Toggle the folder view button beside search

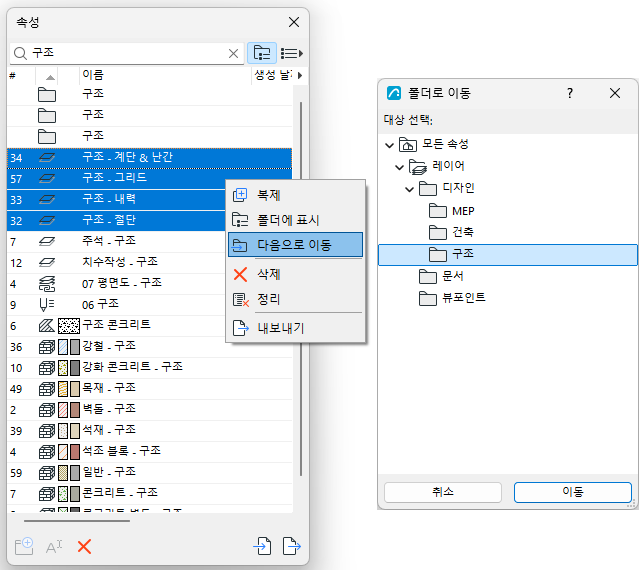pos(262,53)
